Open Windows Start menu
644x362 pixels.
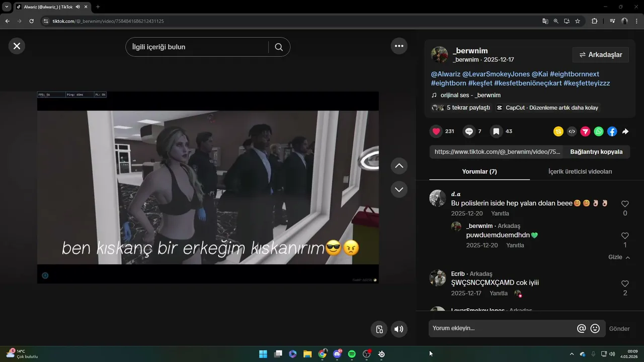click(x=263, y=354)
